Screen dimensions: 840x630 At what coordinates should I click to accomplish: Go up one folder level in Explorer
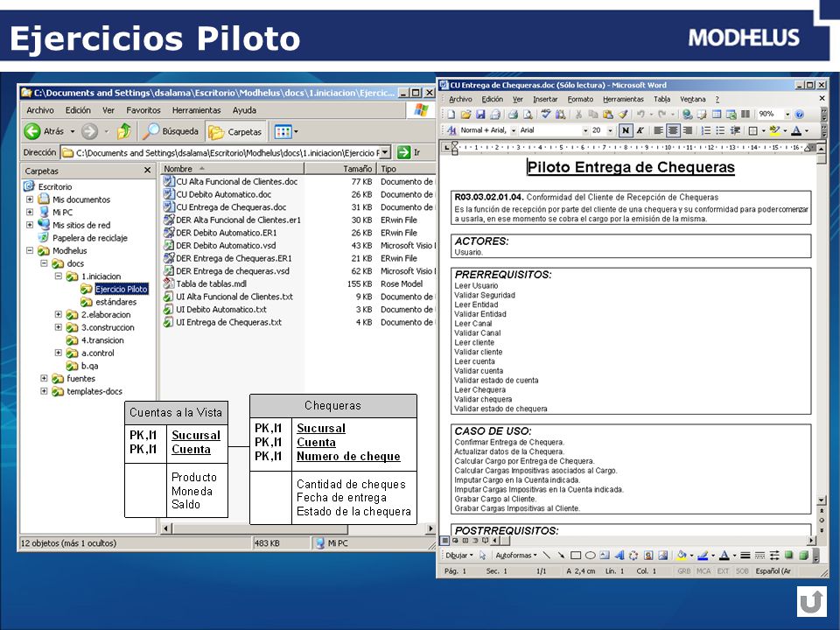click(124, 130)
